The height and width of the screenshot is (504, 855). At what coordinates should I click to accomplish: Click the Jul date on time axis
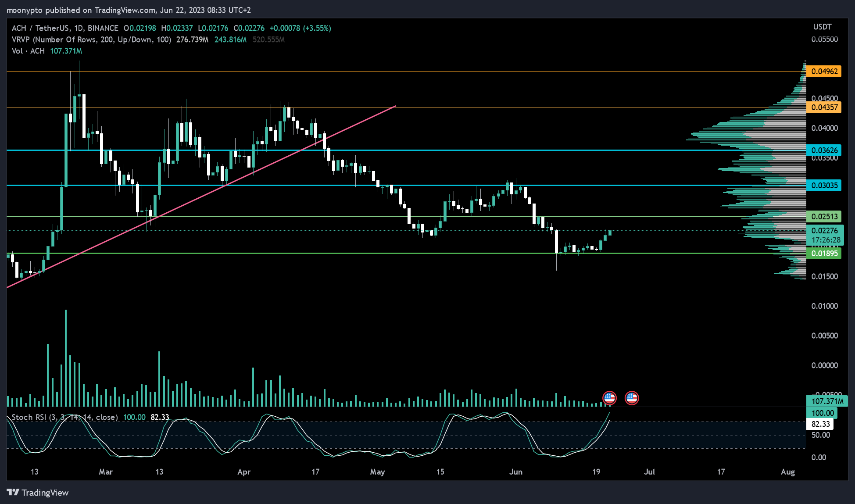tap(649, 472)
